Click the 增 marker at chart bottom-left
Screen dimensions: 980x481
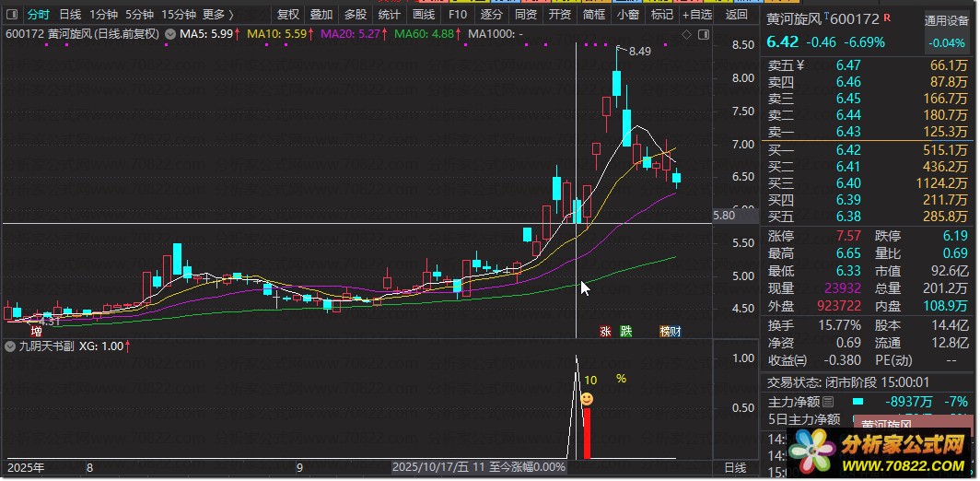point(36,331)
